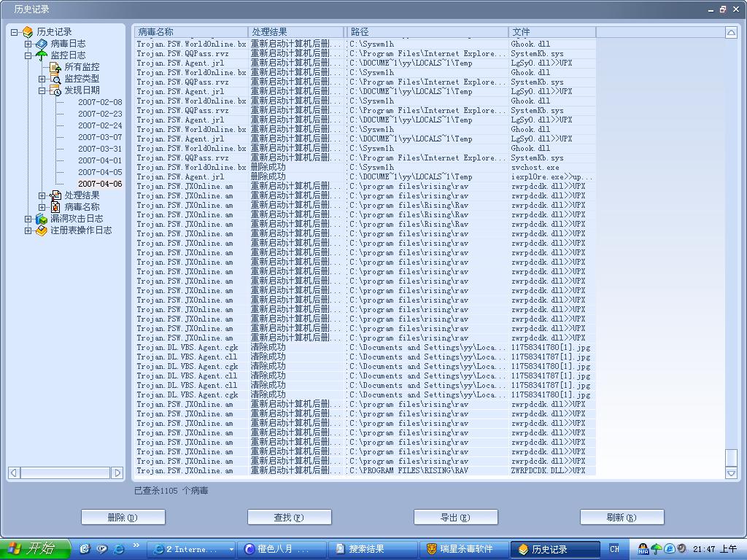Click the 注册表操作日志 icon
Screen dimensions: 747x560
click(x=42, y=230)
